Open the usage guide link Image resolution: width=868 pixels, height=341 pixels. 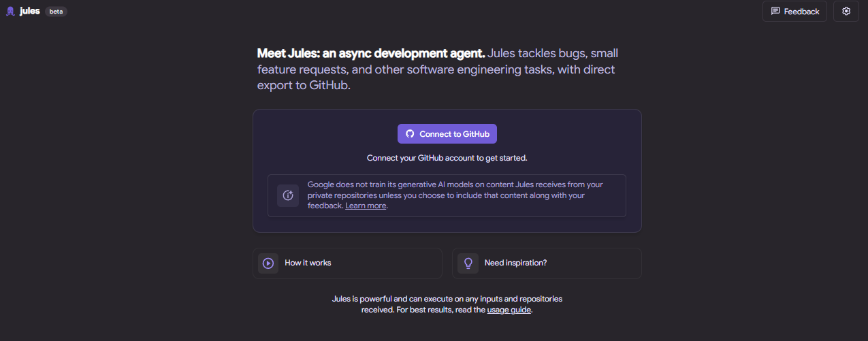pyautogui.click(x=509, y=310)
